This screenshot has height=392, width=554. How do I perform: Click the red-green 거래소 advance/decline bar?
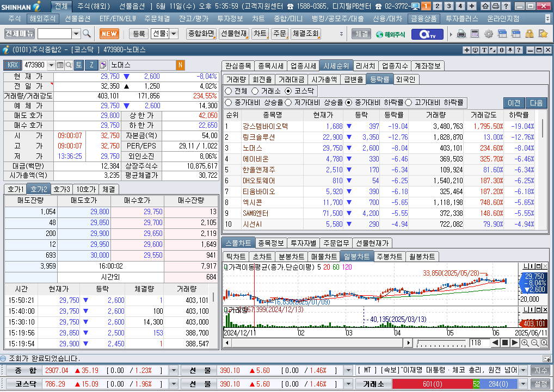coord(455,384)
